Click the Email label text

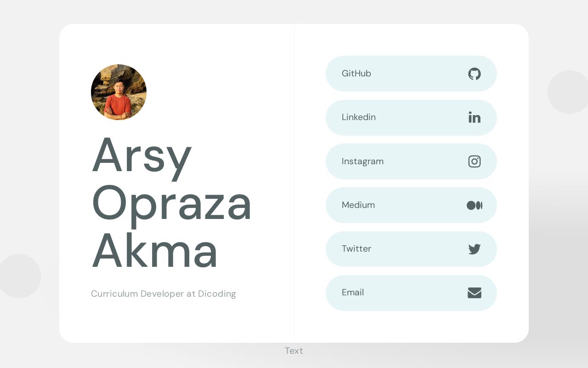point(353,293)
